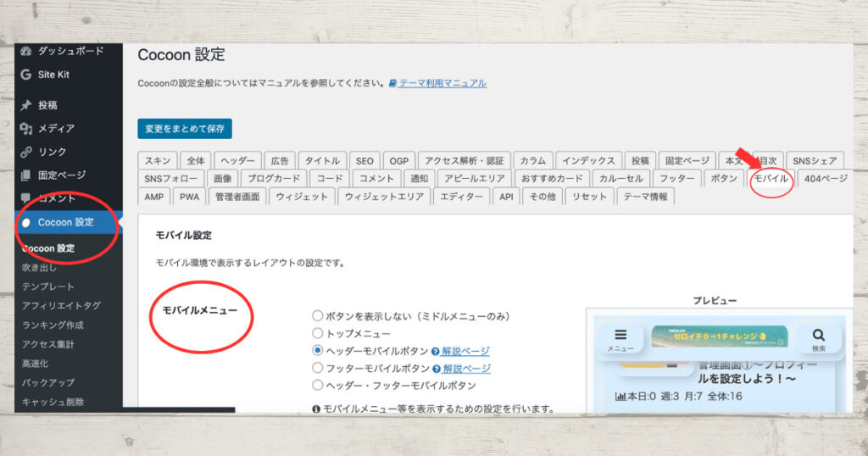Open the テーマ利用マニュアル link
Viewport: 868px width, 456px height.
pyautogui.click(x=442, y=83)
